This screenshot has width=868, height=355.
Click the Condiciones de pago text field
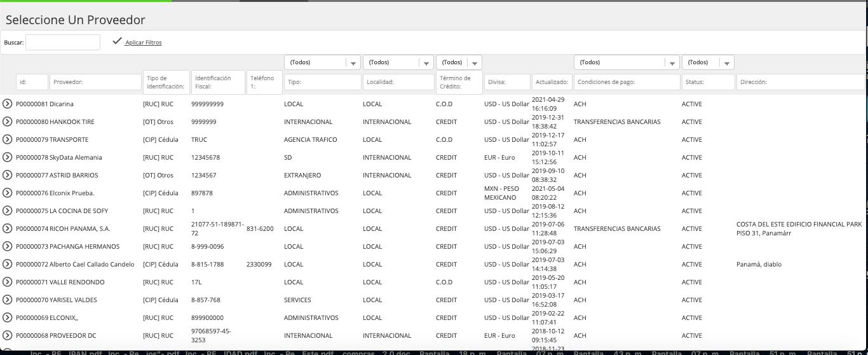click(x=627, y=82)
